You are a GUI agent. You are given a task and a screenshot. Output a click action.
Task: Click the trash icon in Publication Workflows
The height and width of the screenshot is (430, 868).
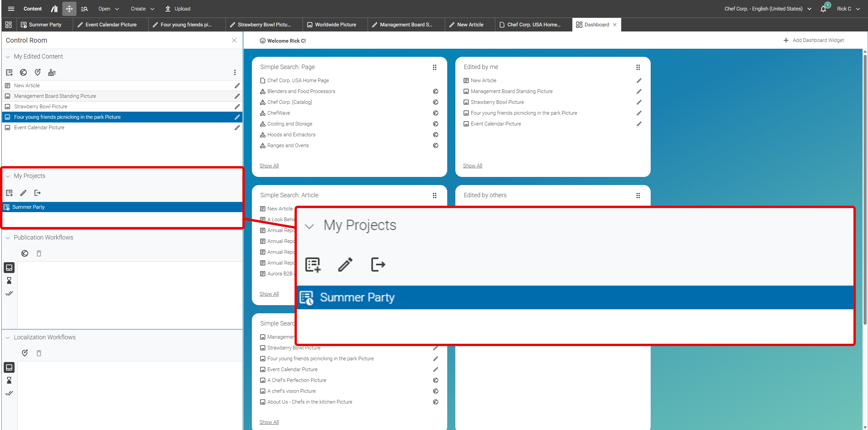[x=39, y=253]
